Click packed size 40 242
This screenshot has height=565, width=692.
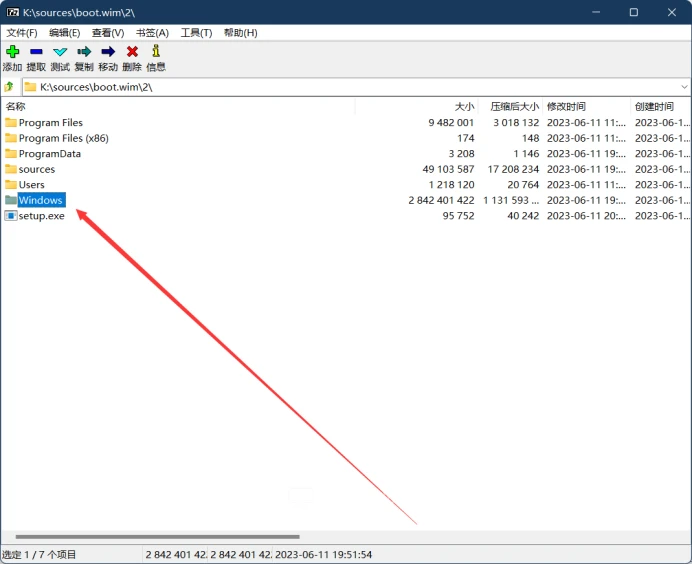pyautogui.click(x=523, y=216)
